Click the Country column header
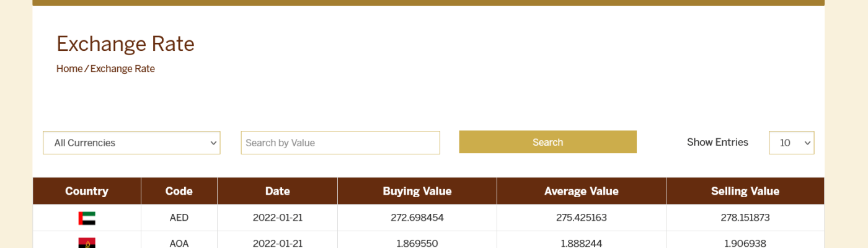The width and height of the screenshot is (868, 248). [x=87, y=191]
